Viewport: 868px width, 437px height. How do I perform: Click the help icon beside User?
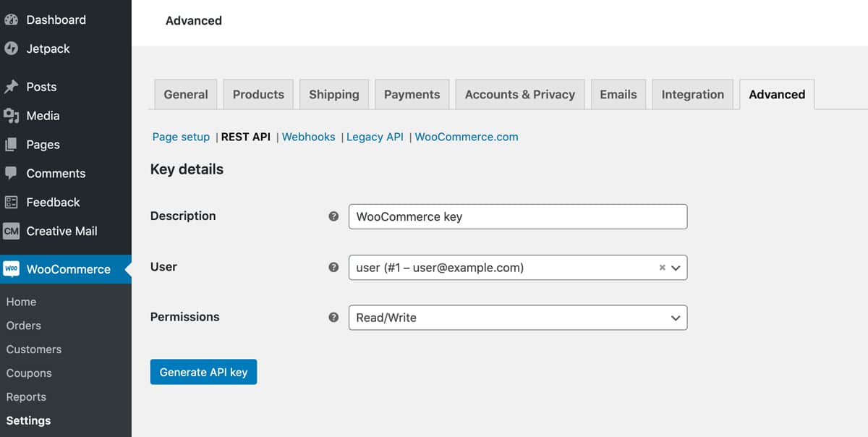333,267
